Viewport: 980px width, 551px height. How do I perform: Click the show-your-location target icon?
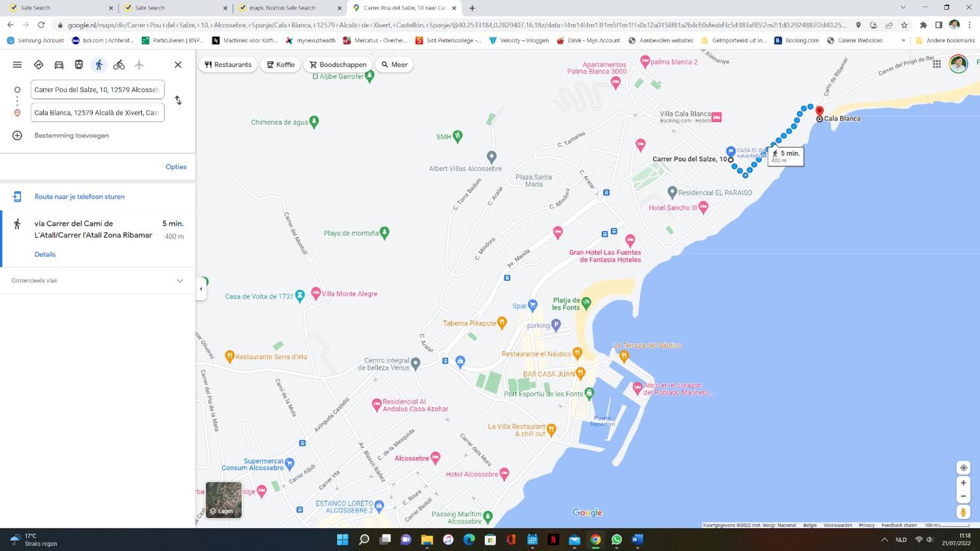(964, 468)
